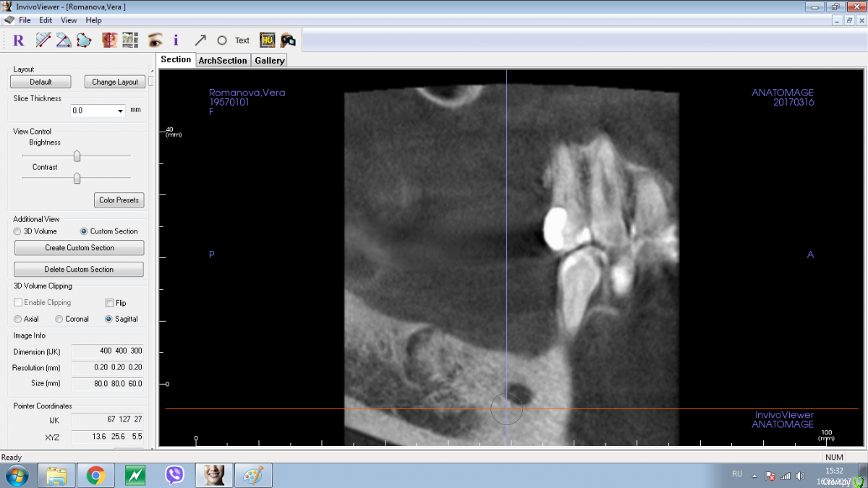The image size is (868, 488).
Task: Click the Create Custom Section button
Action: 79,247
